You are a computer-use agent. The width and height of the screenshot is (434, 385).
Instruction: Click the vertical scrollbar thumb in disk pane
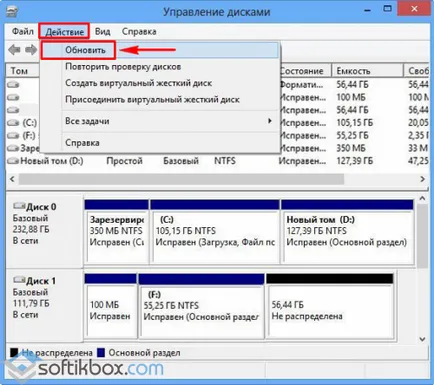click(x=422, y=236)
